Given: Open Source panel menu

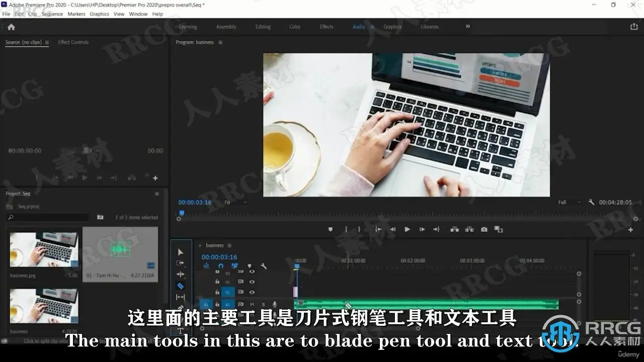Looking at the screenshot, I should (47, 42).
